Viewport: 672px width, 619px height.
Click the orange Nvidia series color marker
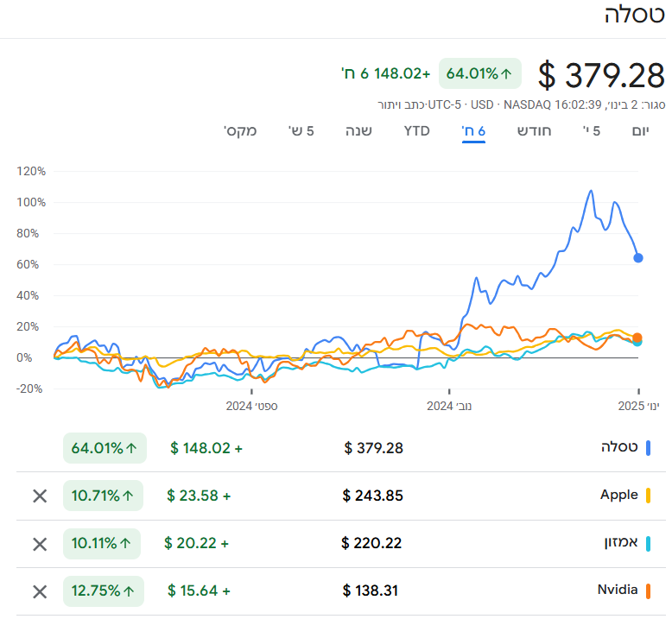(648, 591)
